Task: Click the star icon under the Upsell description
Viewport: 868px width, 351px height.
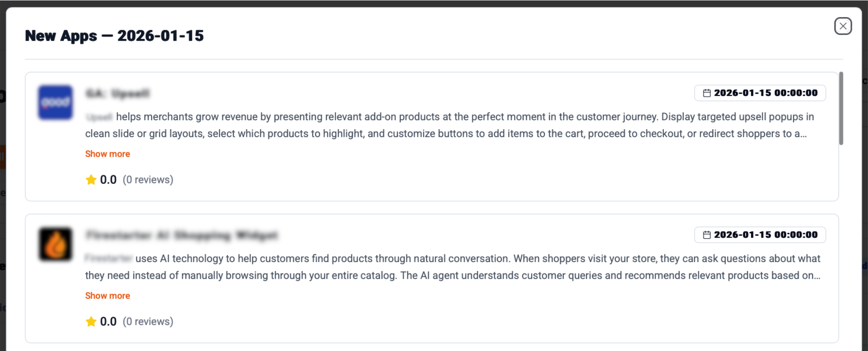Action: (91, 180)
